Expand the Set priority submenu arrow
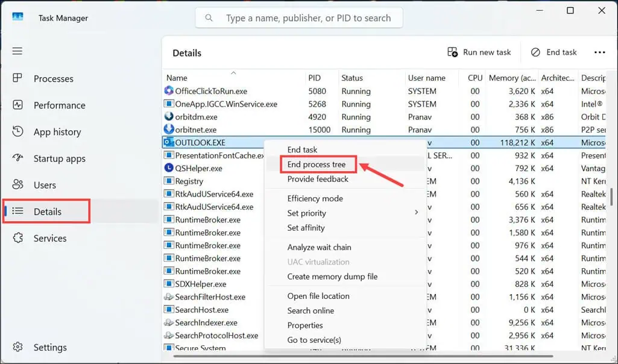 coord(416,212)
